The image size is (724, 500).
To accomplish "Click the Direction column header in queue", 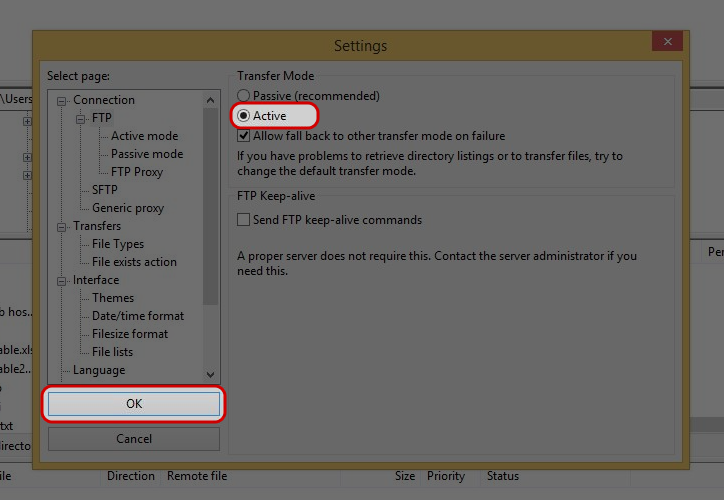I will click(131, 476).
